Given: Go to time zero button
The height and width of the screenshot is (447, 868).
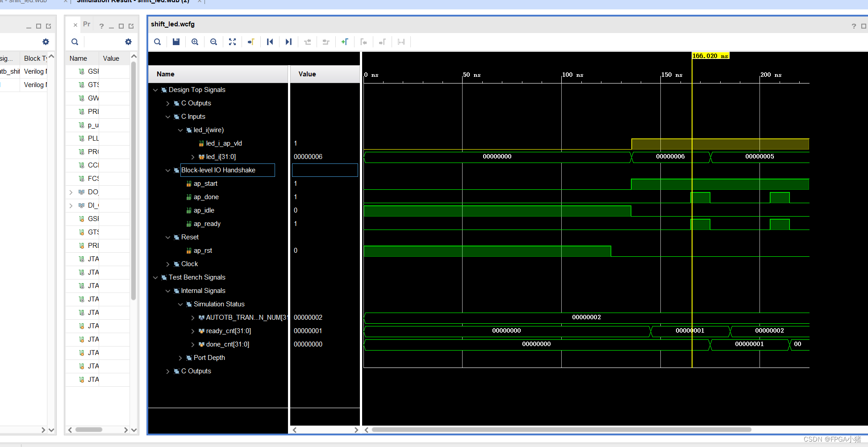Looking at the screenshot, I should pos(270,42).
